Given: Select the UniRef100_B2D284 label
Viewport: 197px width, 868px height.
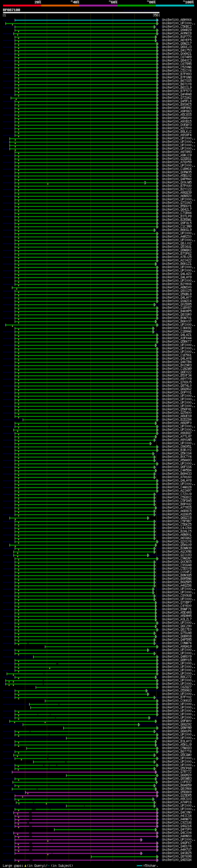Looking at the screenshot, I should point(177,419).
